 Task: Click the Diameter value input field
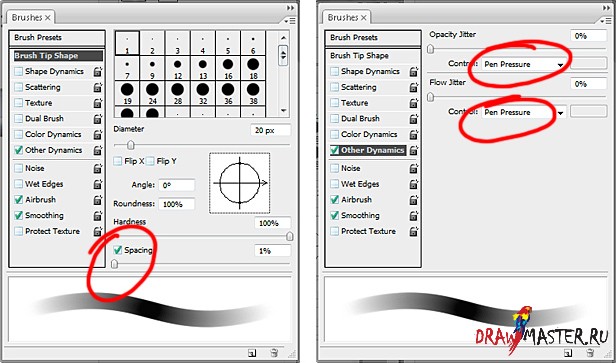point(270,130)
